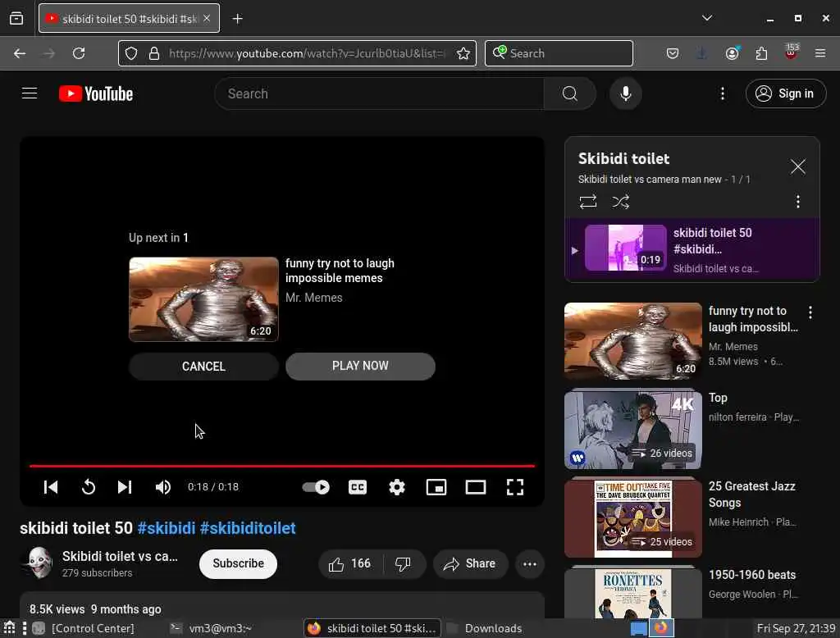Go to the YouTube home logo
Viewport: 840px width, 638px height.
pos(96,93)
